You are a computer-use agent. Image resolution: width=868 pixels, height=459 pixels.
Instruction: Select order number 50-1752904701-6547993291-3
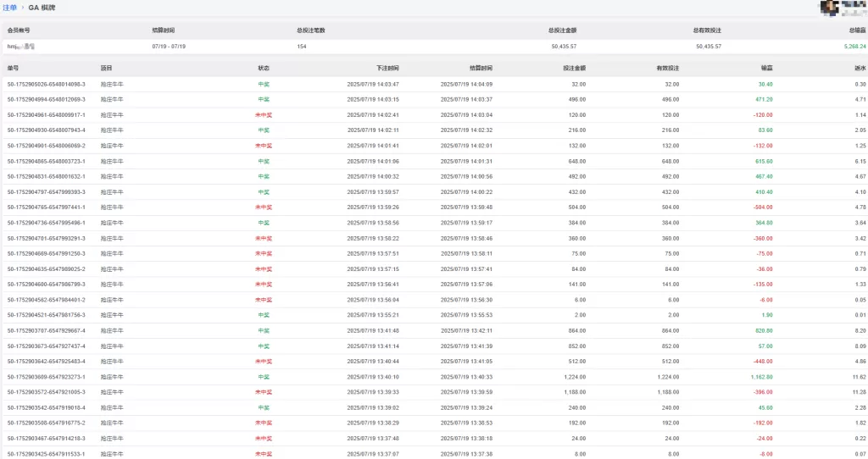click(47, 238)
